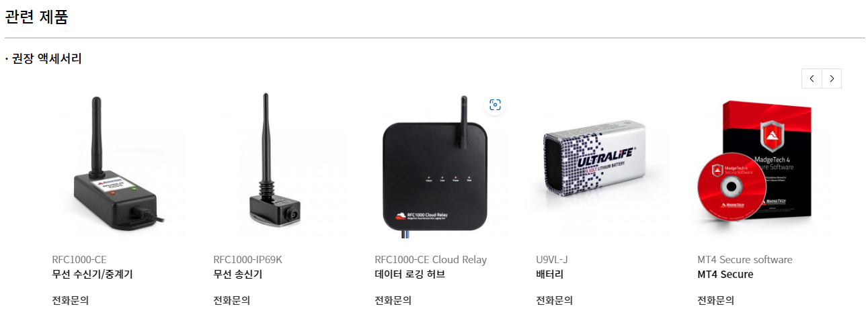Open the Ultralife battery product image
The image size is (868, 329).
click(x=603, y=165)
